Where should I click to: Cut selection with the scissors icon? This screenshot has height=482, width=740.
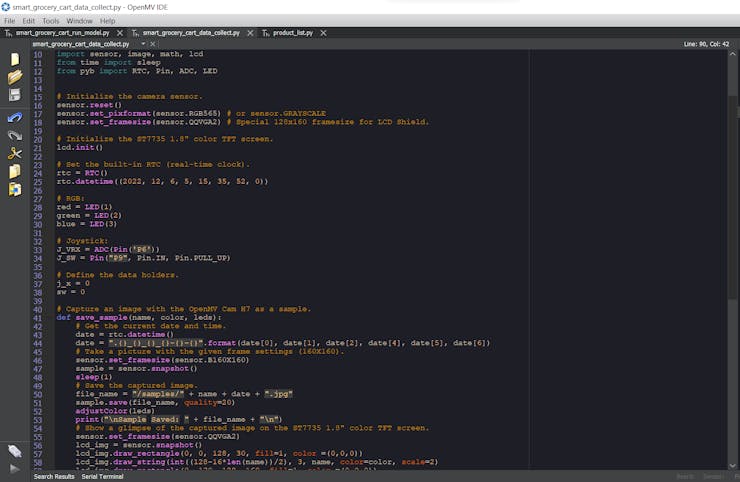click(14, 153)
